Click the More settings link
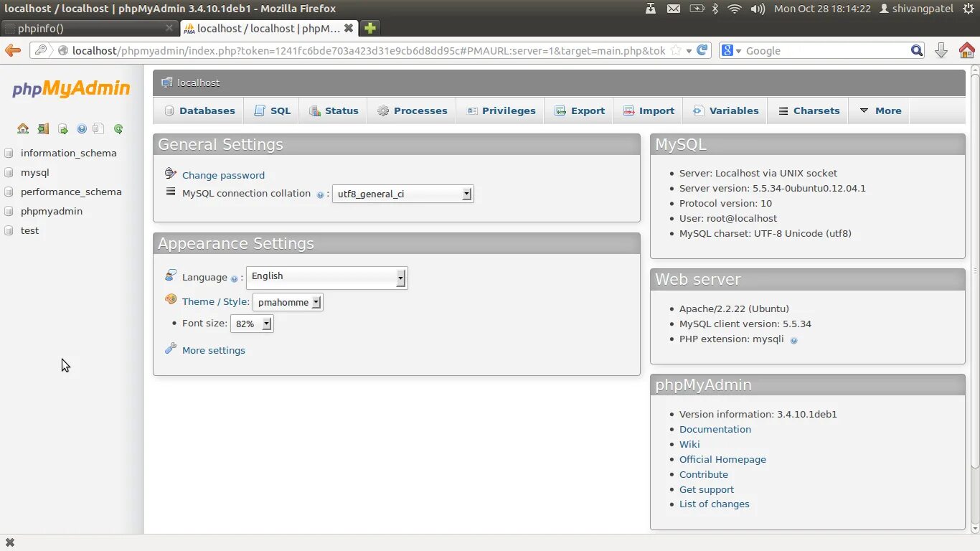Screen dimensions: 980x551 pyautogui.click(x=214, y=350)
